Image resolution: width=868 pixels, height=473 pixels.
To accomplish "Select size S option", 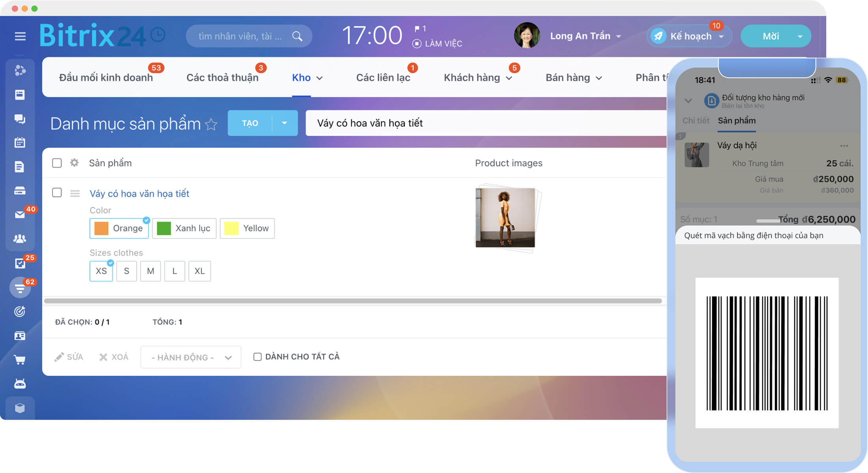I will (x=127, y=271).
